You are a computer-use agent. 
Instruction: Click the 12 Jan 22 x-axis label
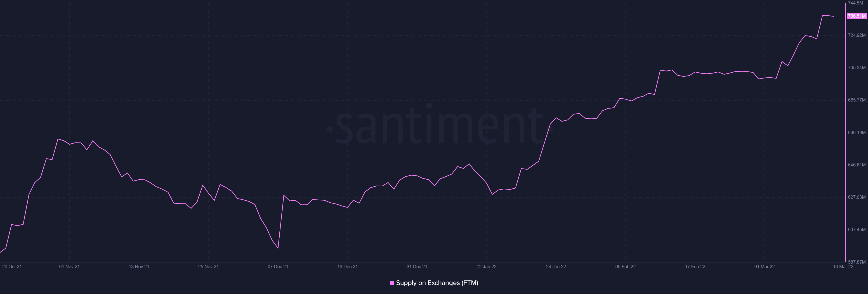point(486,267)
